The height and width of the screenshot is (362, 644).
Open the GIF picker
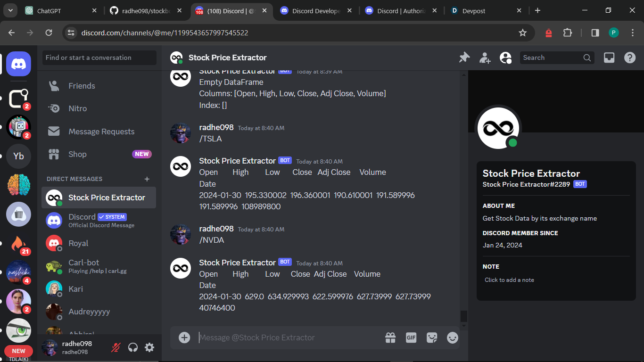pyautogui.click(x=411, y=337)
